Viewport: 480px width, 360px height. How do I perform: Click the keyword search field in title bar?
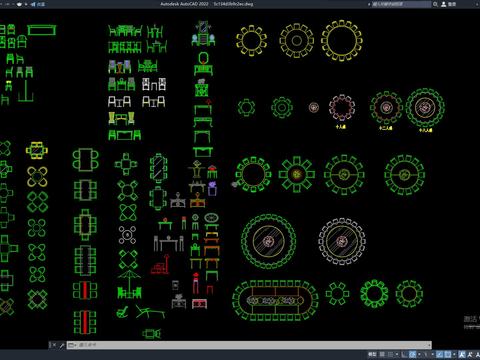tap(401, 4)
